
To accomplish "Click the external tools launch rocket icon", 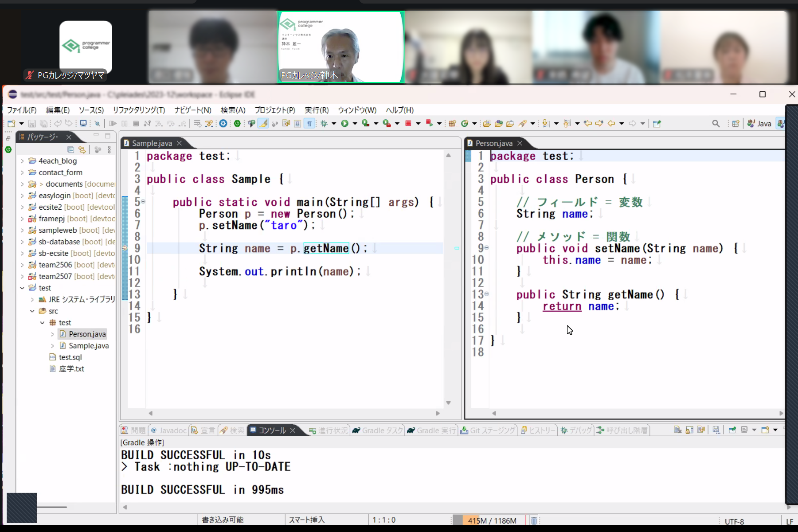I will coord(522,123).
